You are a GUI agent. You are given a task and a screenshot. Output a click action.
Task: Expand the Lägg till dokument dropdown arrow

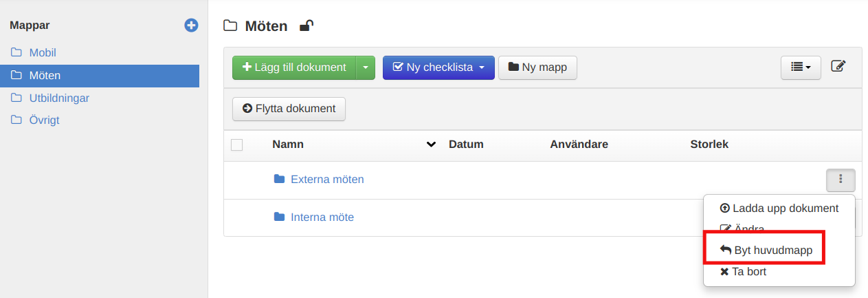(x=366, y=67)
